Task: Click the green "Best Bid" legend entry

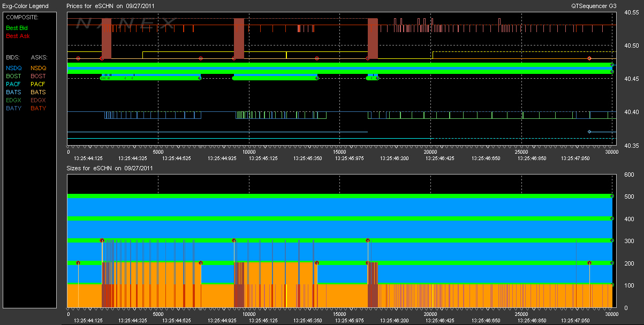Action: 18,27
